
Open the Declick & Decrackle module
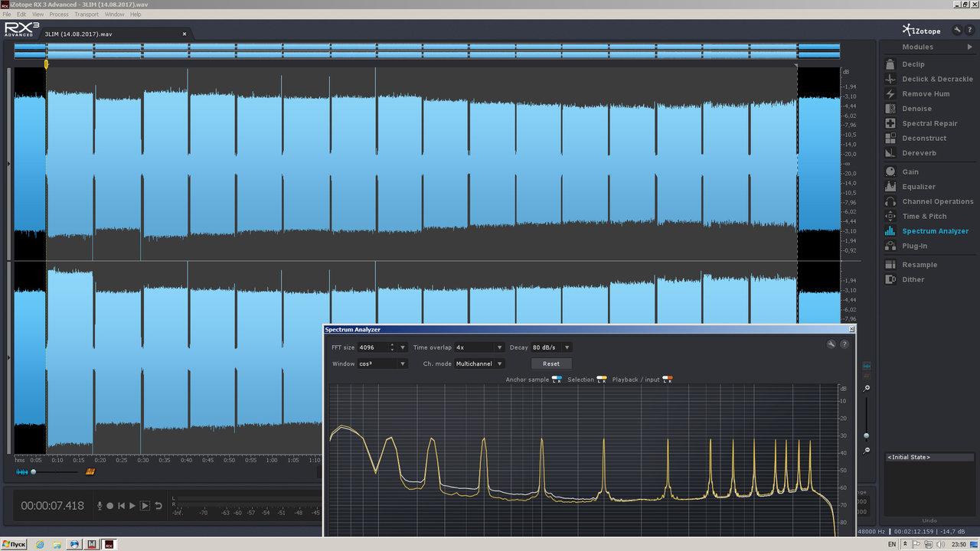(x=928, y=79)
